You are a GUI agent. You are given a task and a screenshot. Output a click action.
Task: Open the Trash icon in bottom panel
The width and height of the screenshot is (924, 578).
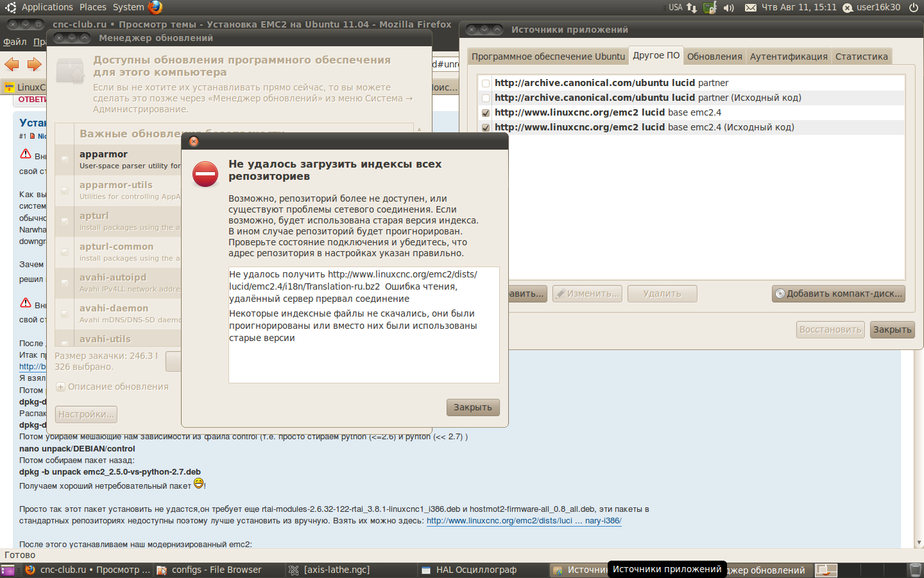915,570
